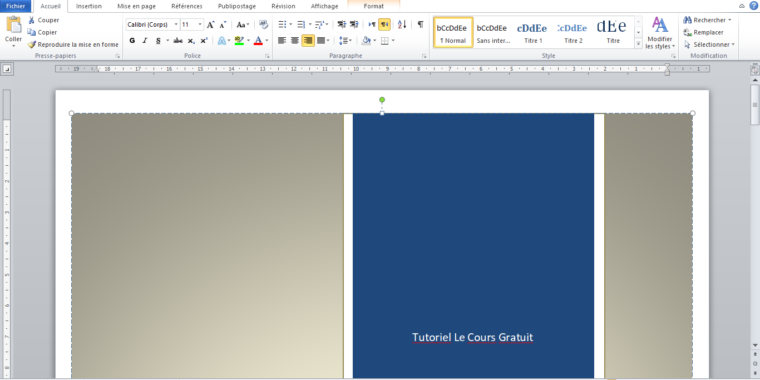Toggle right text alignment (highlighted)
This screenshot has height=380, width=760.
pyautogui.click(x=308, y=41)
